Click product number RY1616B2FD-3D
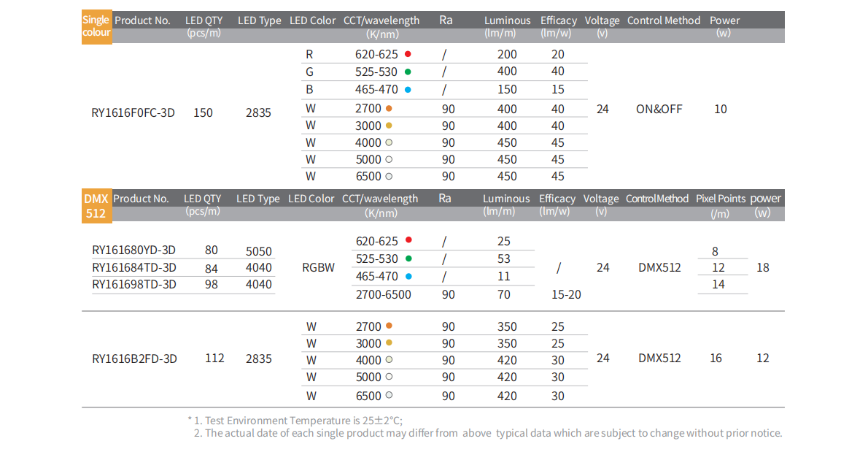This screenshot has width=868, height=452. tap(134, 359)
